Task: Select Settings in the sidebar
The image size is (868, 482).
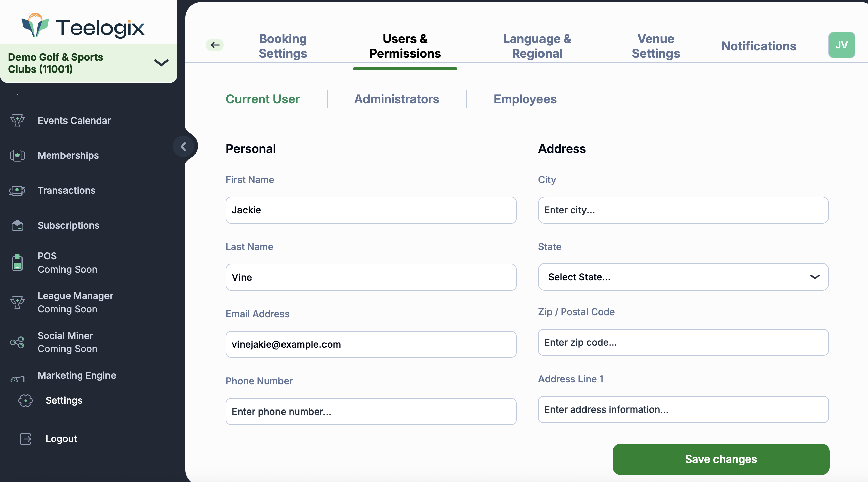Action: click(x=64, y=400)
